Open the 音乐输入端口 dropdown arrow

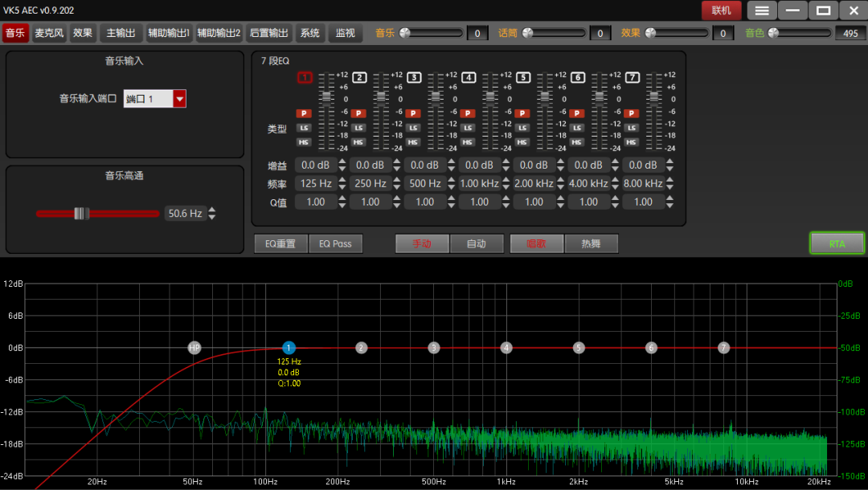coord(179,99)
